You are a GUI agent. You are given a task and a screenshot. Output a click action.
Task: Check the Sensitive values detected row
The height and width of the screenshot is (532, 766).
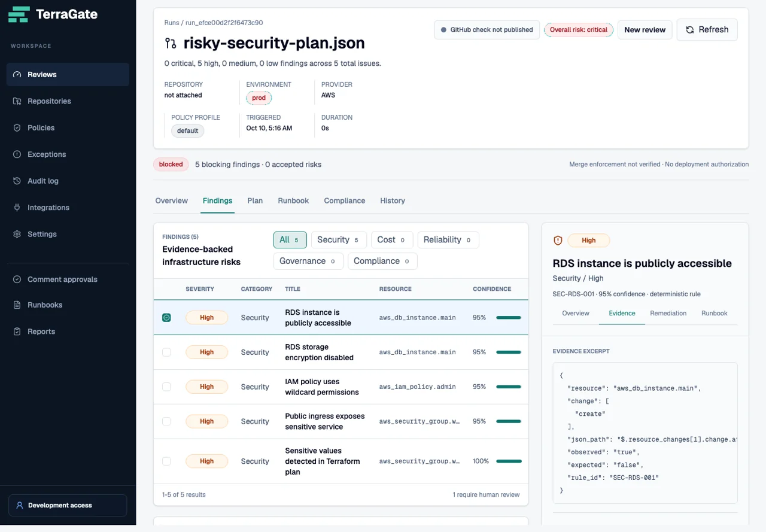[x=166, y=461]
